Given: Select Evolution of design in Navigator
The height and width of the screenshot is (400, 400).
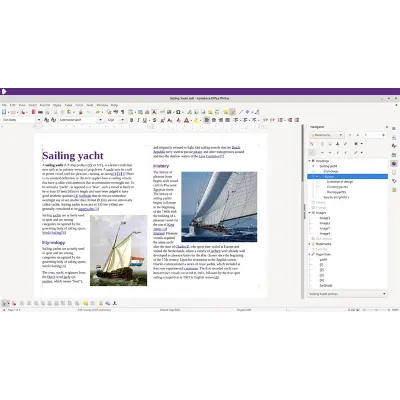Looking at the screenshot, I should point(340,182).
